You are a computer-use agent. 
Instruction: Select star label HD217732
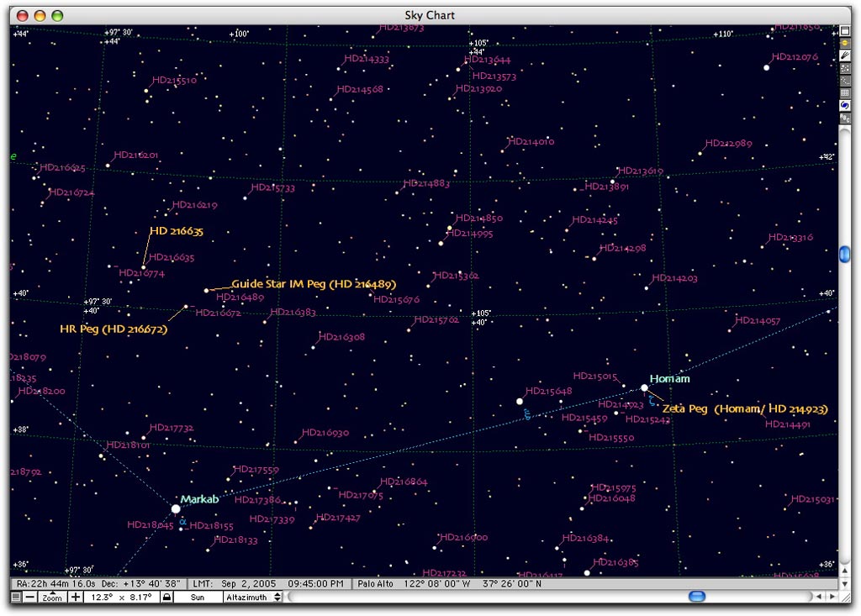pos(172,428)
